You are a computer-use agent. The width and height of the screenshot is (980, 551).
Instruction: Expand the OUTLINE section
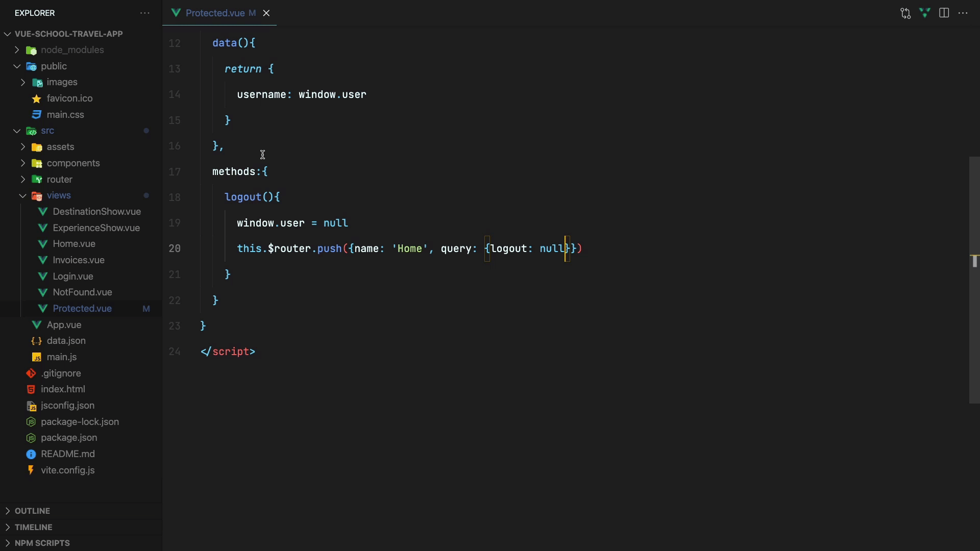click(32, 511)
